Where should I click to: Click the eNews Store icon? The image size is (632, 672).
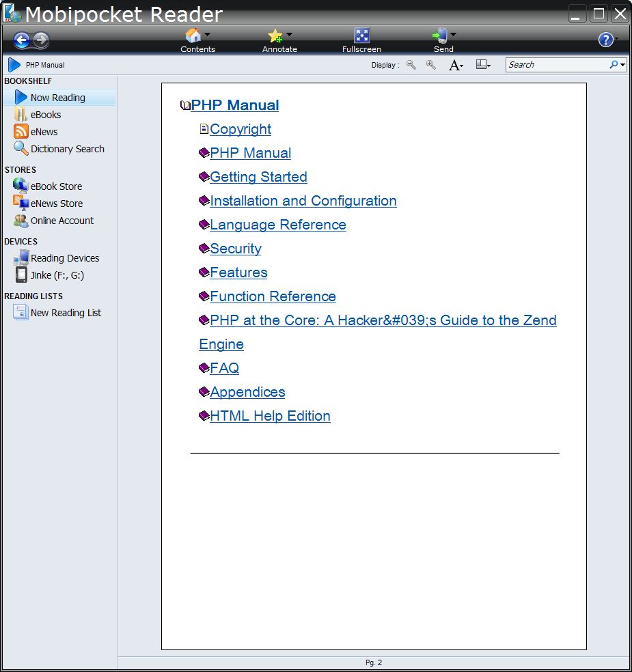(x=20, y=203)
